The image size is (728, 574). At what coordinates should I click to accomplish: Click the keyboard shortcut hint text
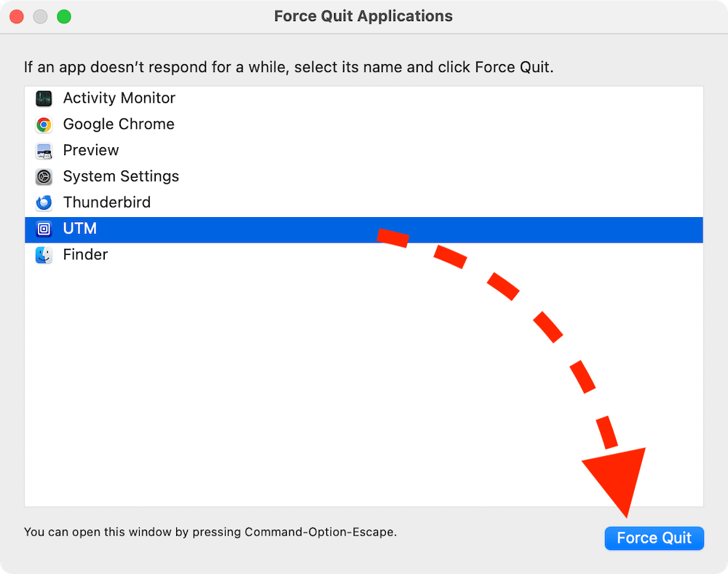click(210, 532)
